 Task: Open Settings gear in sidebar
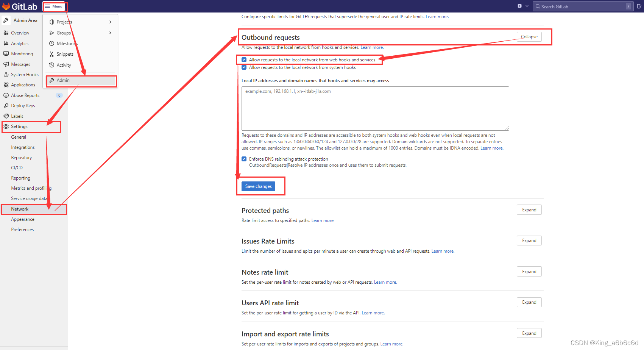(6, 127)
